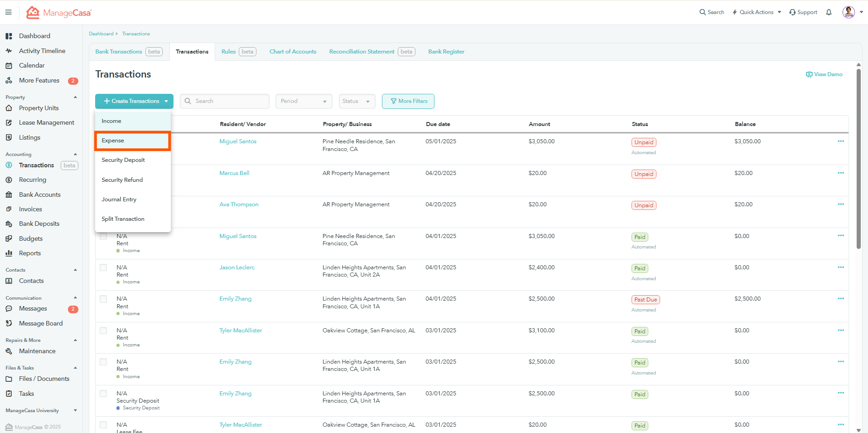This screenshot has width=868, height=433.
Task: Click the Message Board icon
Action: 9,323
